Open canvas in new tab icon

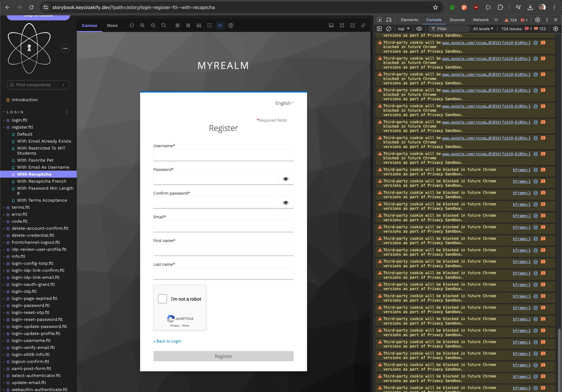(x=352, y=25)
